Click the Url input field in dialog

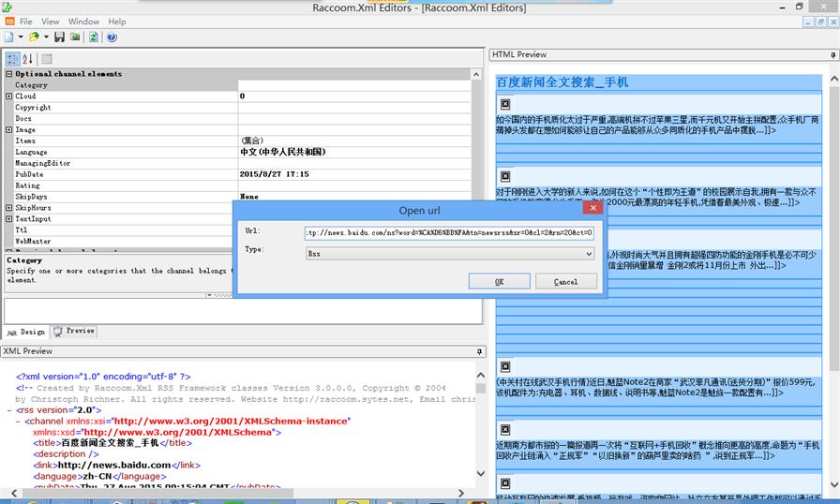click(x=449, y=232)
